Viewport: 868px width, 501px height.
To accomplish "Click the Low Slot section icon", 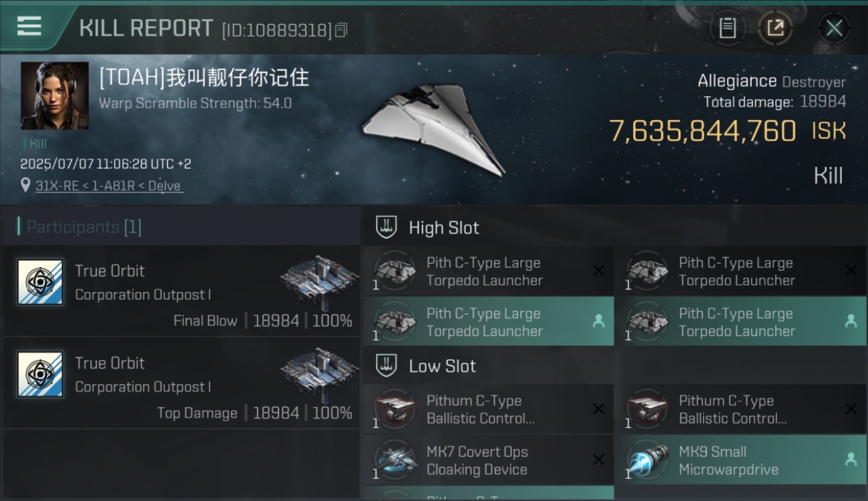I will (386, 365).
